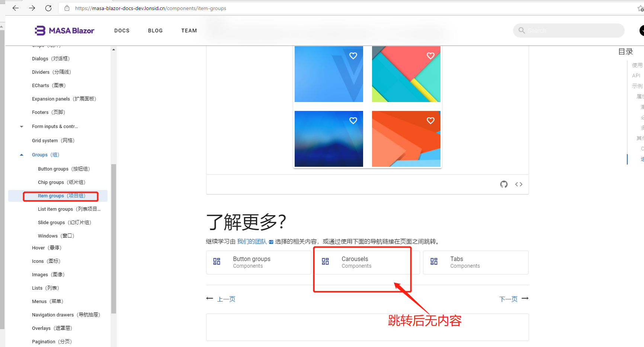This screenshot has height=347, width=644.
Task: Jump to 示例 in table of contents
Action: pos(637,86)
